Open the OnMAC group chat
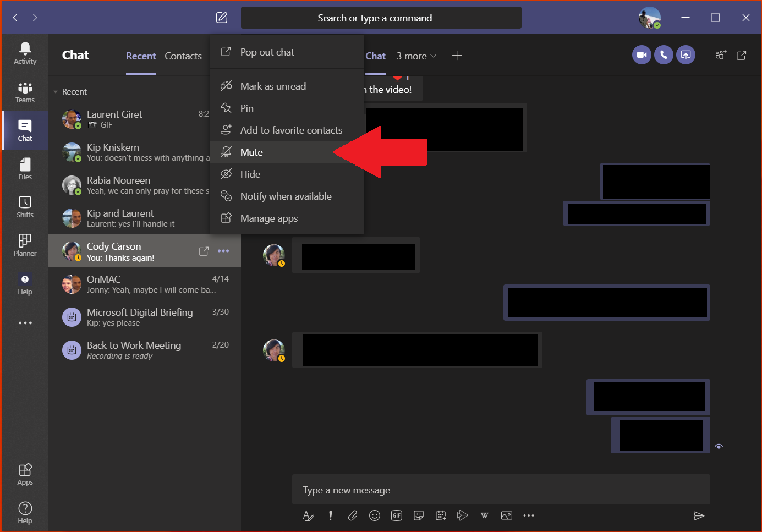 (145, 284)
